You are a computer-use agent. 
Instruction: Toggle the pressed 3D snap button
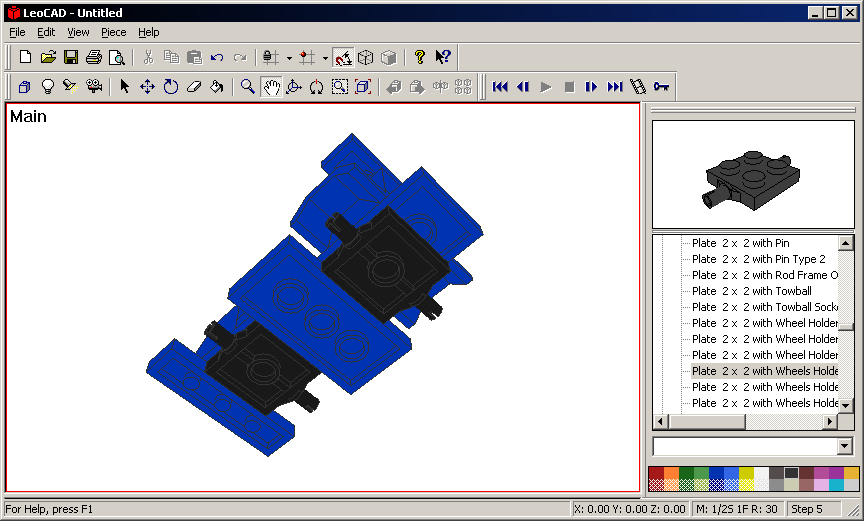[343, 57]
